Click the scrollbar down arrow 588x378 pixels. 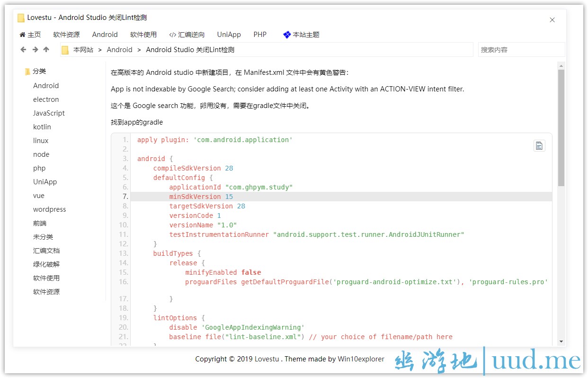(x=561, y=342)
